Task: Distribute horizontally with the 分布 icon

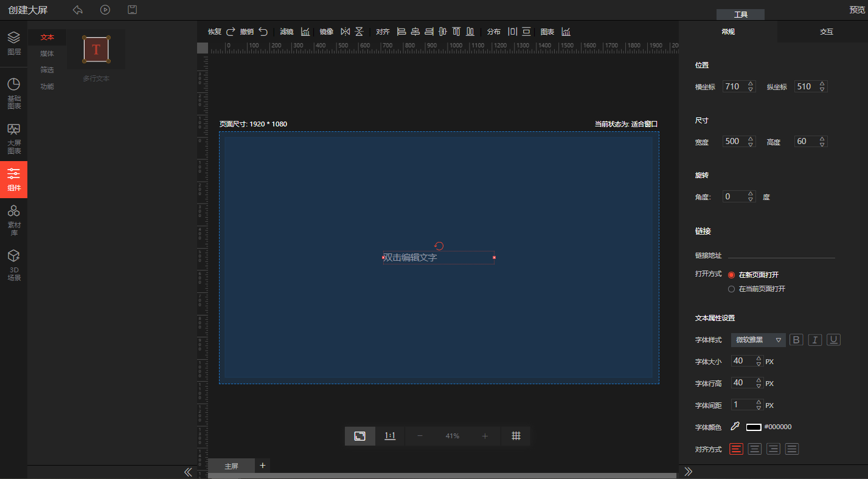Action: tap(513, 32)
